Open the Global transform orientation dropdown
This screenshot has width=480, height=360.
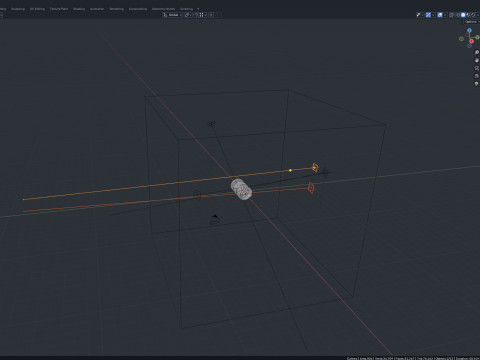172,15
